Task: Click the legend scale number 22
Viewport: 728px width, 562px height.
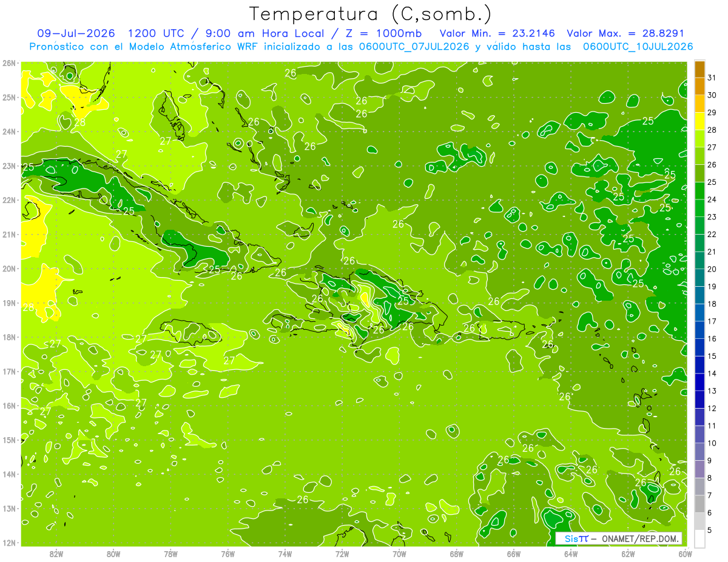Action: pyautogui.click(x=712, y=234)
